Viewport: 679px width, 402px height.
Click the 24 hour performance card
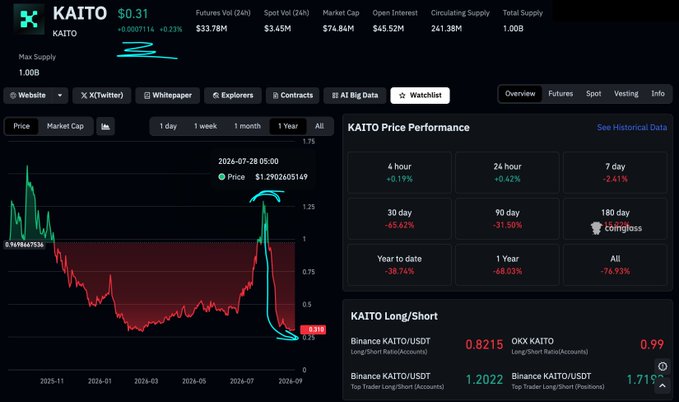(x=507, y=172)
